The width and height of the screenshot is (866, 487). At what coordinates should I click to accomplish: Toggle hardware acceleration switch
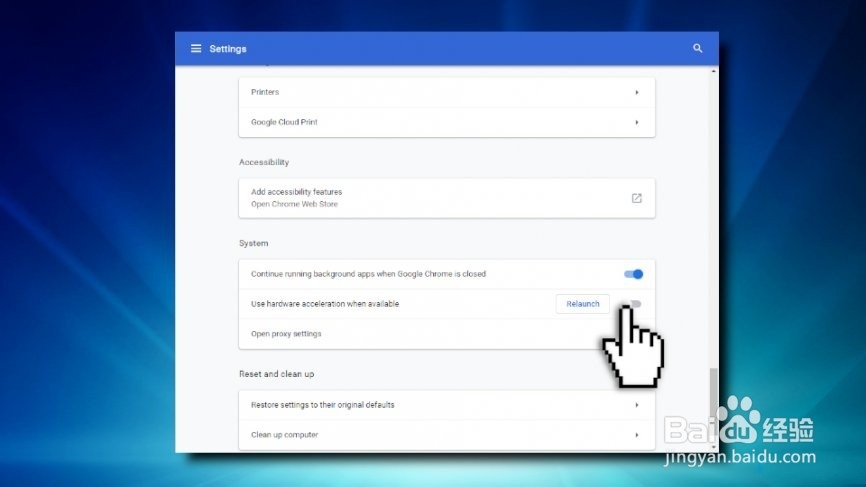tap(634, 304)
